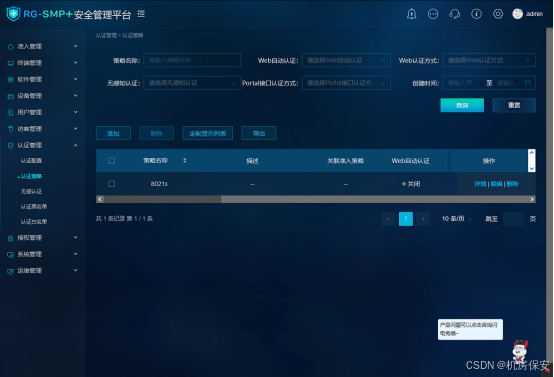This screenshot has height=377, width=554.
Task: Open the Portal接口认证方式 dropdown
Action: tap(346, 83)
